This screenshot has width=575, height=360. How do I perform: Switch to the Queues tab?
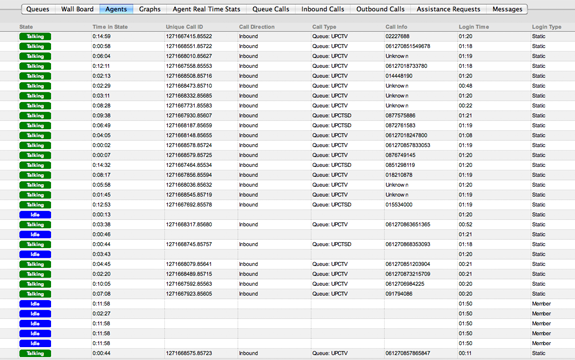tap(38, 9)
